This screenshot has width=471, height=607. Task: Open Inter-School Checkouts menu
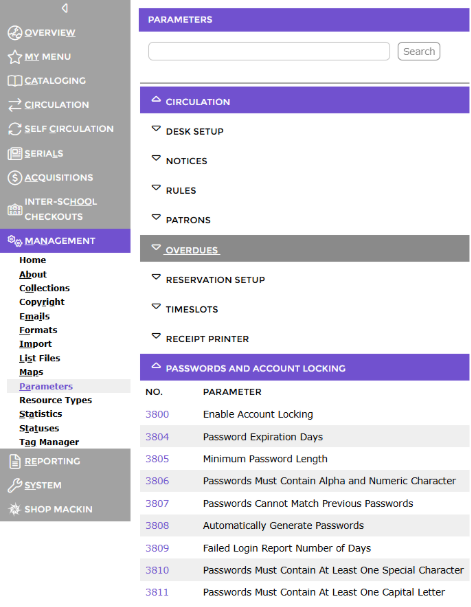(61, 209)
